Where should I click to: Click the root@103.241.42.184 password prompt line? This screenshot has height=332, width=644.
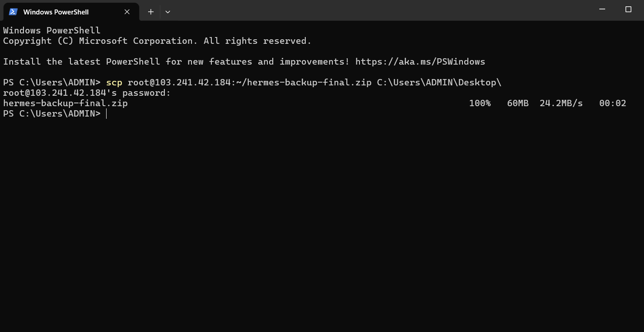(87, 93)
